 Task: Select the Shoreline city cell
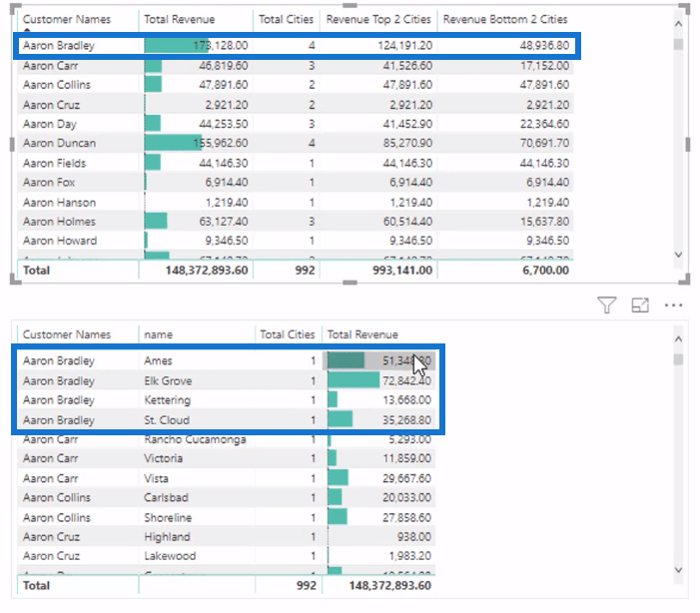pyautogui.click(x=168, y=517)
